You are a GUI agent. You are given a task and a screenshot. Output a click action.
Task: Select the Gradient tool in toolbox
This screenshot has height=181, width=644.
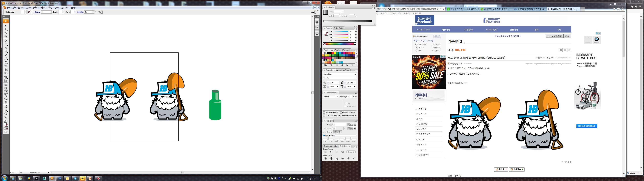(6, 88)
